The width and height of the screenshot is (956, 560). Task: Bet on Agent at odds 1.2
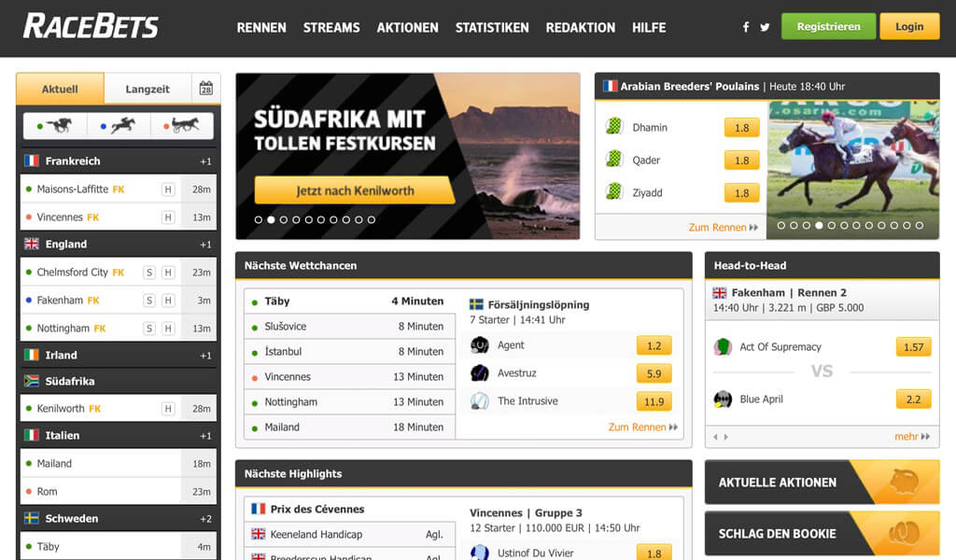(x=654, y=345)
